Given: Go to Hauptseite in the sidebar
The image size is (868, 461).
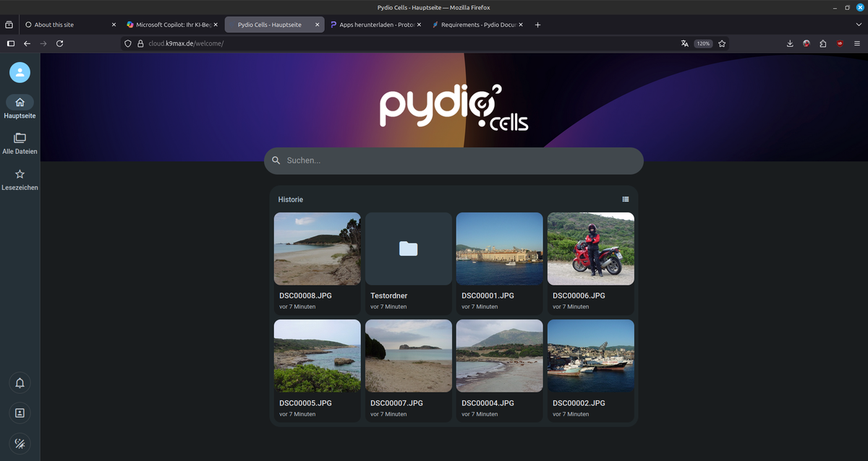Looking at the screenshot, I should [x=20, y=107].
